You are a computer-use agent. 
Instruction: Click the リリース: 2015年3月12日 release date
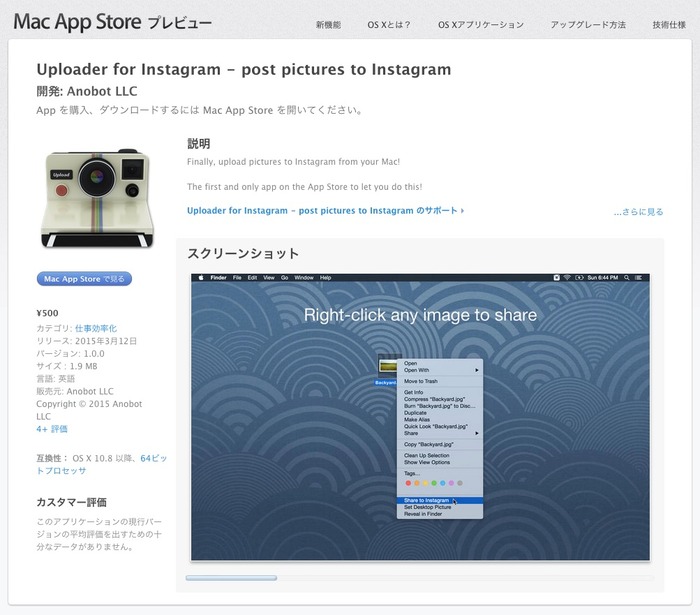coord(87,341)
